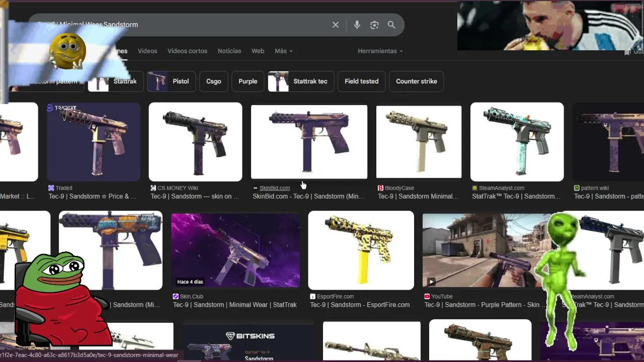
Task: Open the Videos cortos tab
Action: tap(187, 51)
